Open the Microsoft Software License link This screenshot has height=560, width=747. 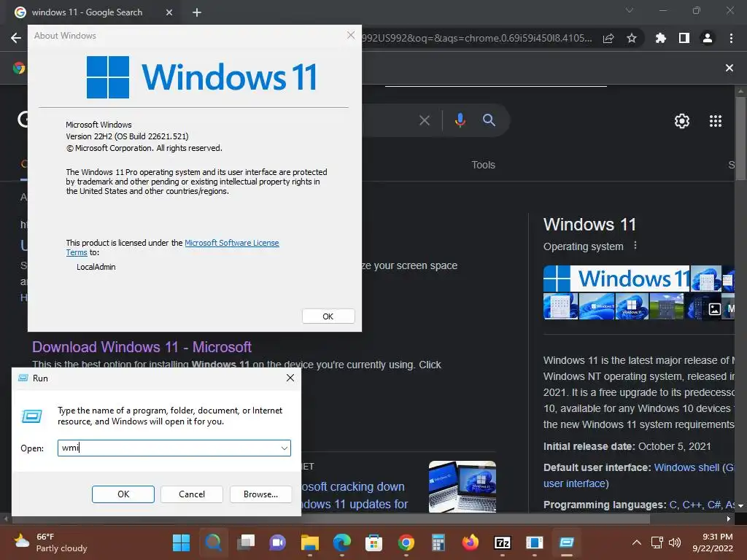(x=231, y=243)
